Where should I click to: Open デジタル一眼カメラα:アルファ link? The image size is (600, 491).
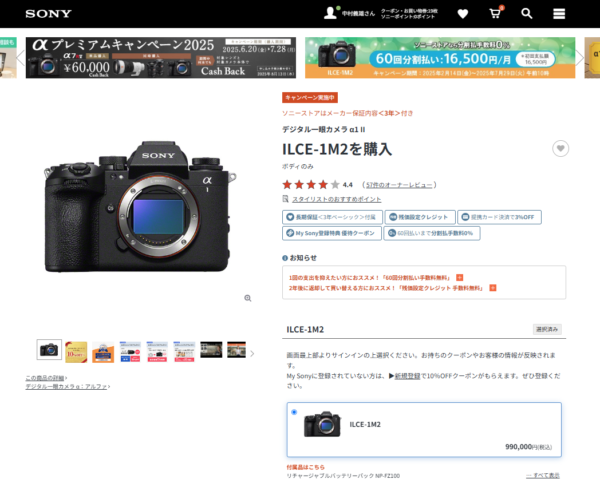pyautogui.click(x=66, y=387)
